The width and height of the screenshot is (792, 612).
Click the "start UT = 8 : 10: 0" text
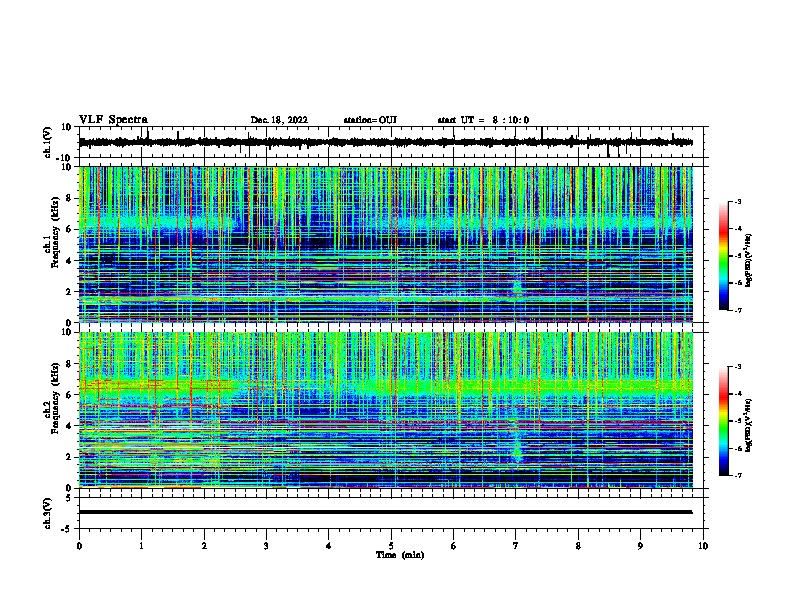point(483,120)
